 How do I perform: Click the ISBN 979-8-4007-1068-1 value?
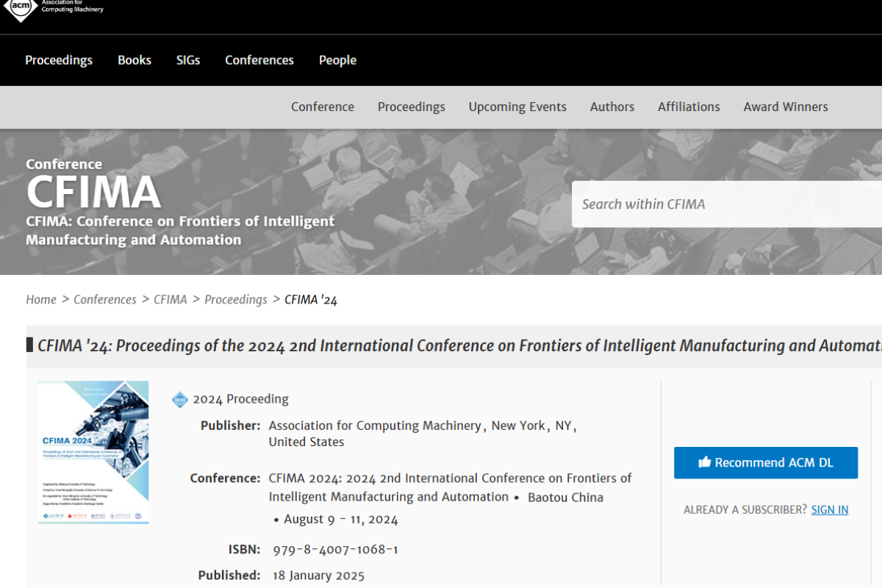pyautogui.click(x=335, y=549)
